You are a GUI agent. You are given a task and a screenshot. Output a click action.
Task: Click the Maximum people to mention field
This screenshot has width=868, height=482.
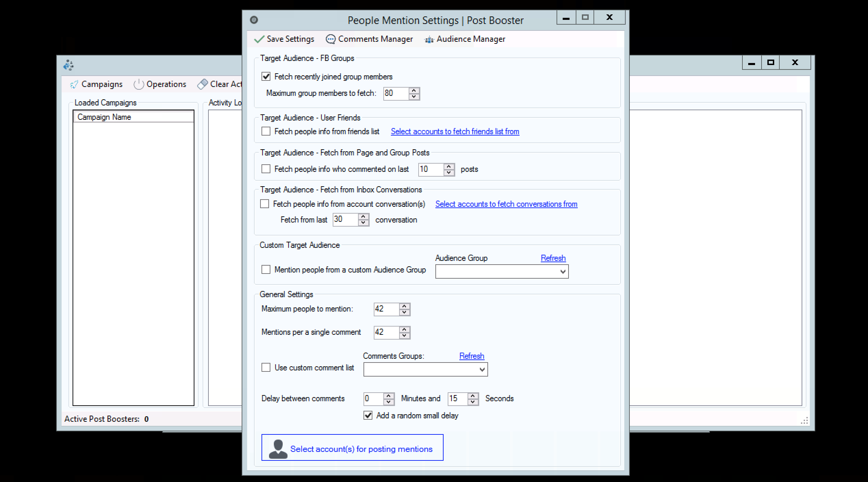(386, 309)
